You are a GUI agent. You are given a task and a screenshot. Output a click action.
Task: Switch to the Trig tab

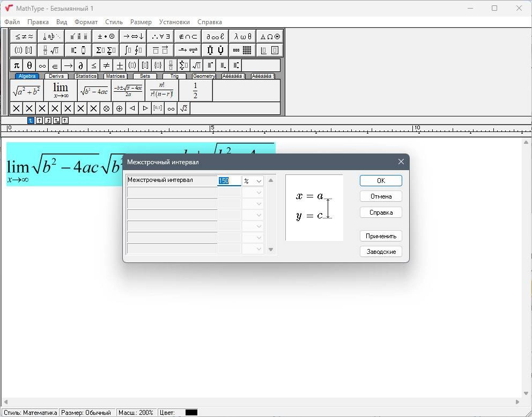(x=174, y=76)
